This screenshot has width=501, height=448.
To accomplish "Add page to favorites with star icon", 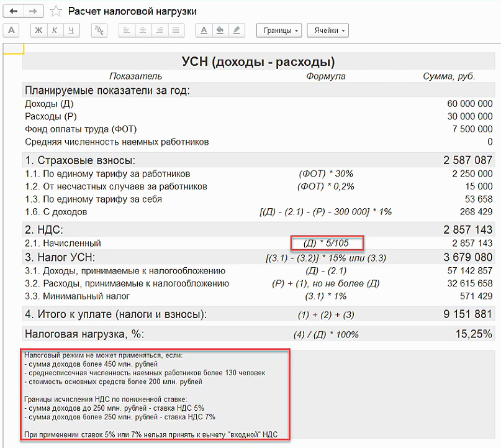I will [56, 11].
